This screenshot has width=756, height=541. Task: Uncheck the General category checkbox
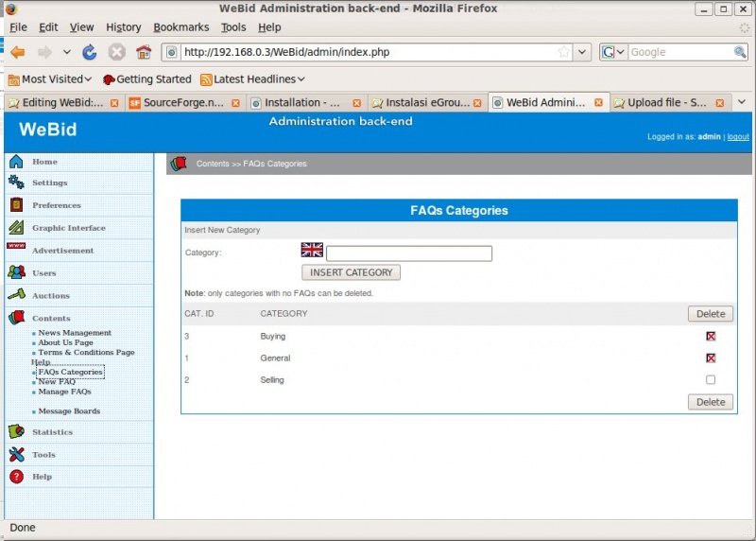click(x=711, y=358)
